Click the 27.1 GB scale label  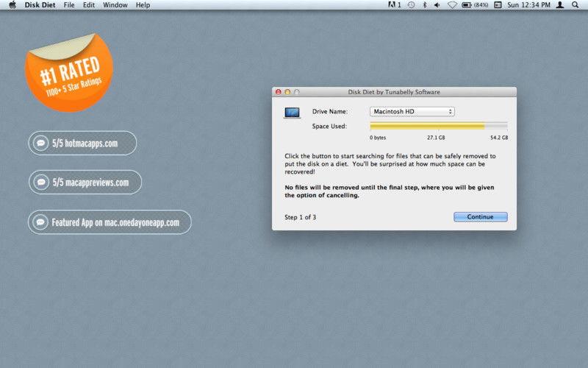[436, 138]
